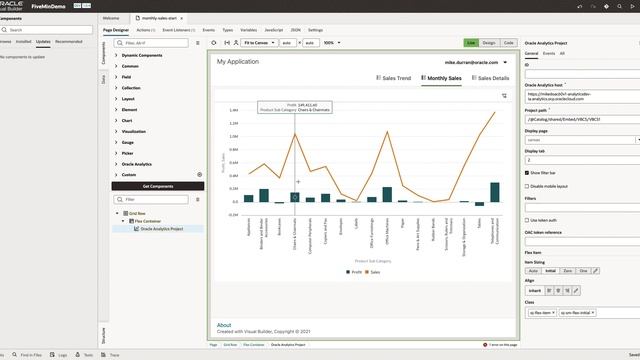Set item sizing to One
The image size is (640, 360).
(583, 271)
